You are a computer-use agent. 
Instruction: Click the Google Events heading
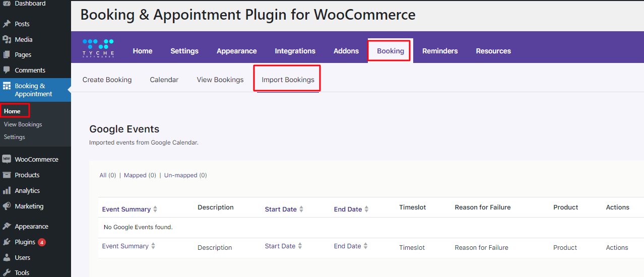point(124,129)
